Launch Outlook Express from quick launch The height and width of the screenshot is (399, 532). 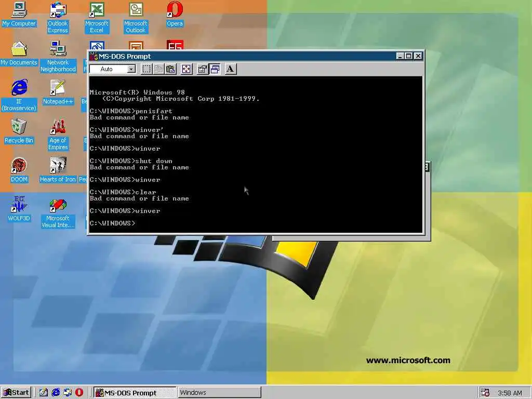coord(68,393)
